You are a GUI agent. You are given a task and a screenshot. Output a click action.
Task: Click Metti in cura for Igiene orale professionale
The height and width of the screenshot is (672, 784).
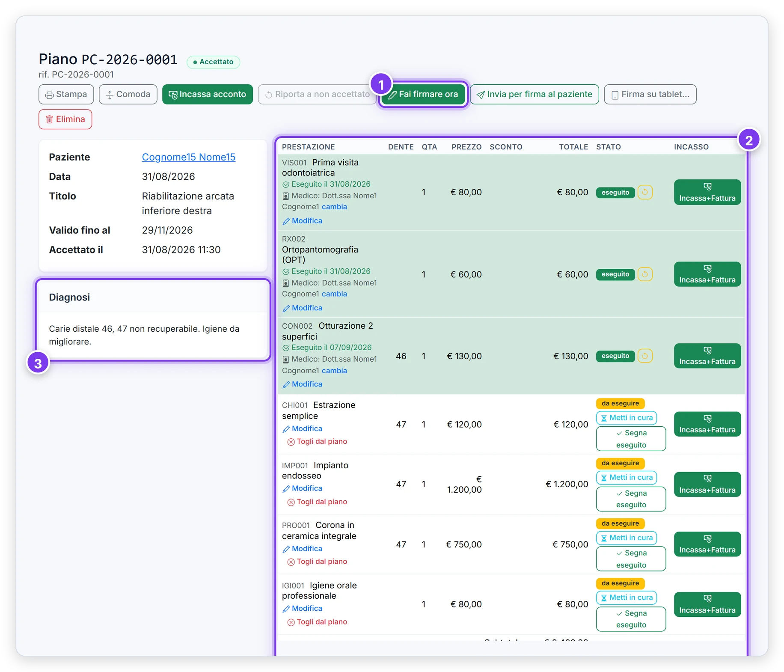coord(627,598)
